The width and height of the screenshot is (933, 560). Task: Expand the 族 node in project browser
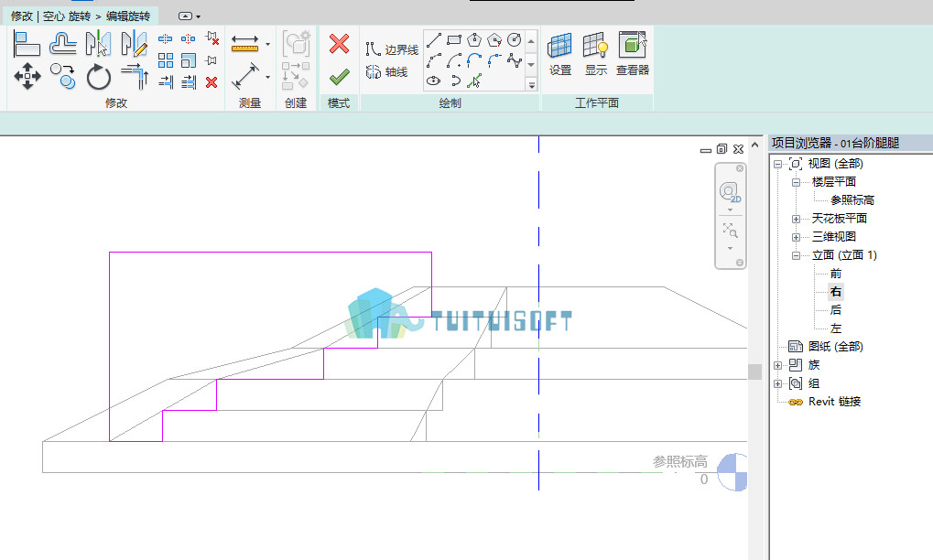point(777,365)
